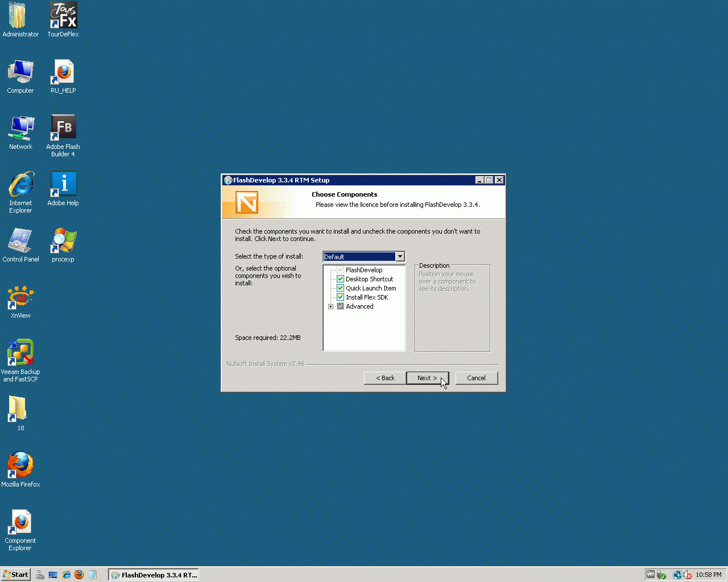The image size is (728, 582).
Task: Uncheck the Desktop Shortcut component
Action: (x=340, y=279)
